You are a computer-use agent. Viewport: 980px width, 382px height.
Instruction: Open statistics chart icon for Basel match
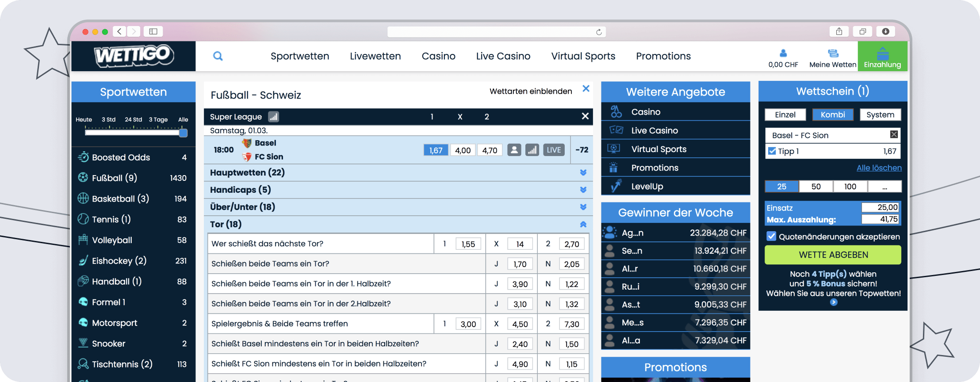[x=532, y=150]
